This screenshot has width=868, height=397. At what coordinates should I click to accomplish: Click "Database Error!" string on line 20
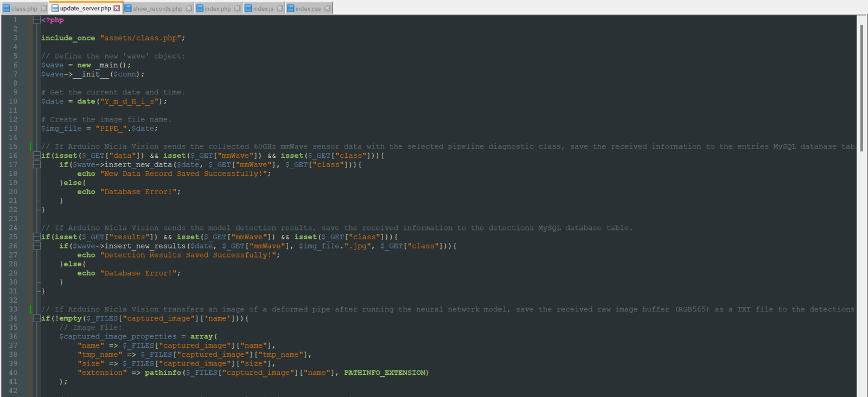tap(138, 192)
